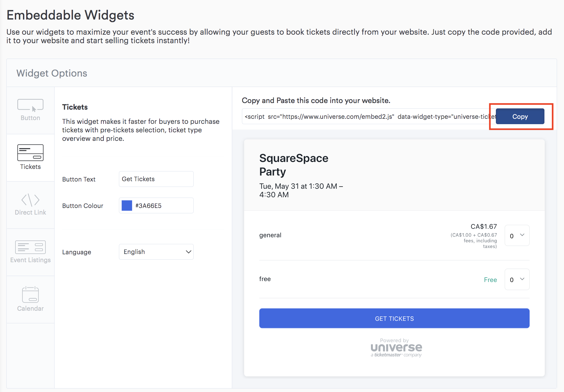Click the Calendar tab label
Image resolution: width=564 pixels, height=392 pixels.
[x=30, y=308]
